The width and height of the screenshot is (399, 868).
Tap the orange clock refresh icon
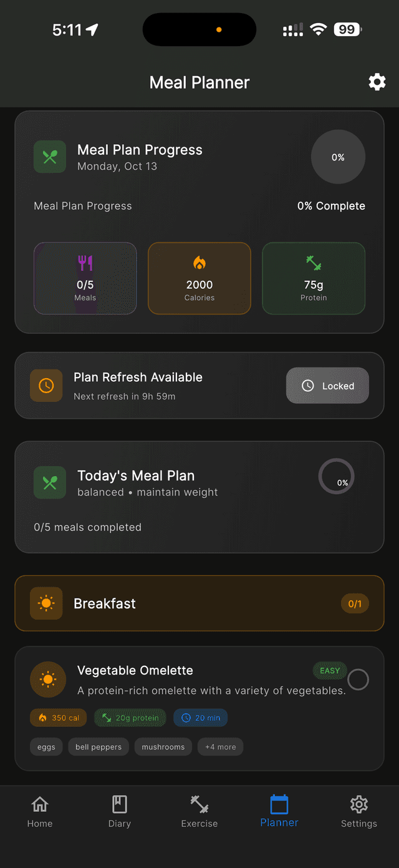[x=46, y=386]
